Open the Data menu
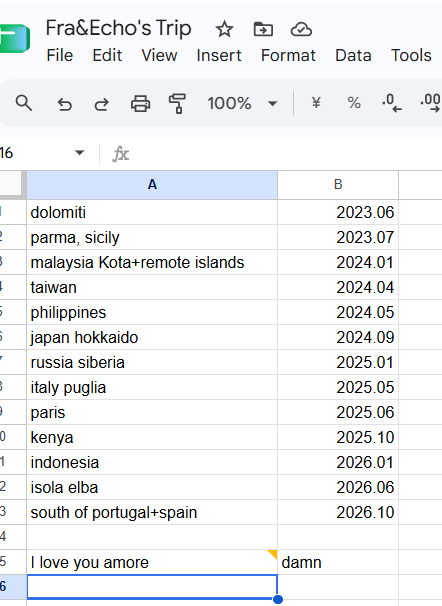Viewport: 442px width, 606px height. point(353,55)
